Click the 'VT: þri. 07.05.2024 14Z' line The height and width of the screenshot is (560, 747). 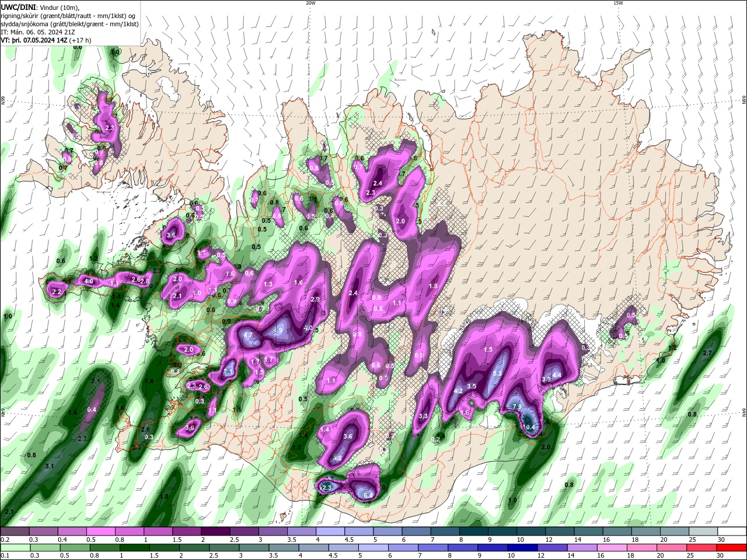pyautogui.click(x=34, y=40)
